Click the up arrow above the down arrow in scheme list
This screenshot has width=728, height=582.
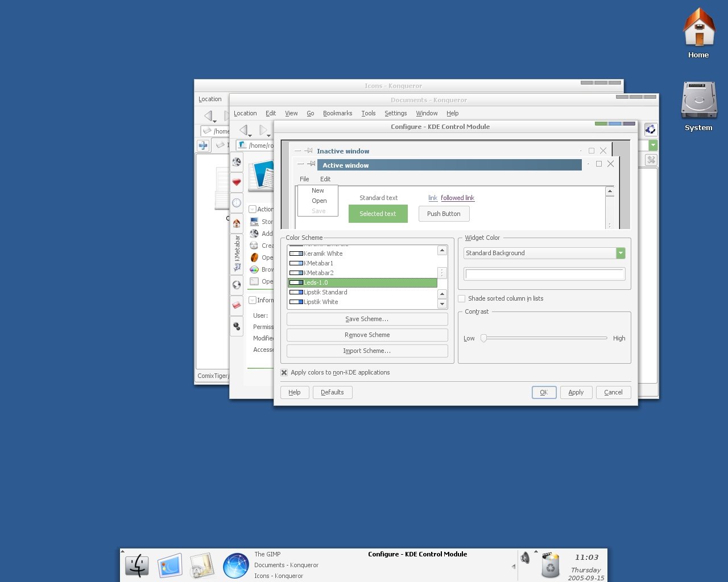pyautogui.click(x=442, y=294)
